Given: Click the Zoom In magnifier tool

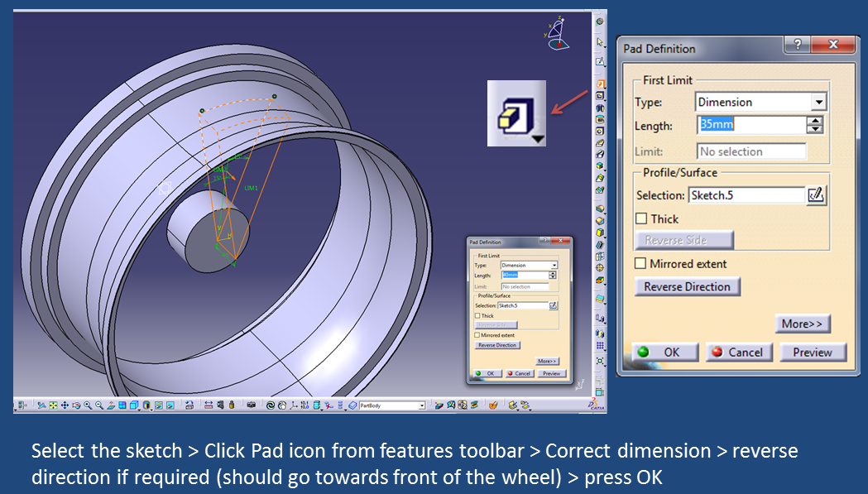Looking at the screenshot, I should tap(88, 405).
